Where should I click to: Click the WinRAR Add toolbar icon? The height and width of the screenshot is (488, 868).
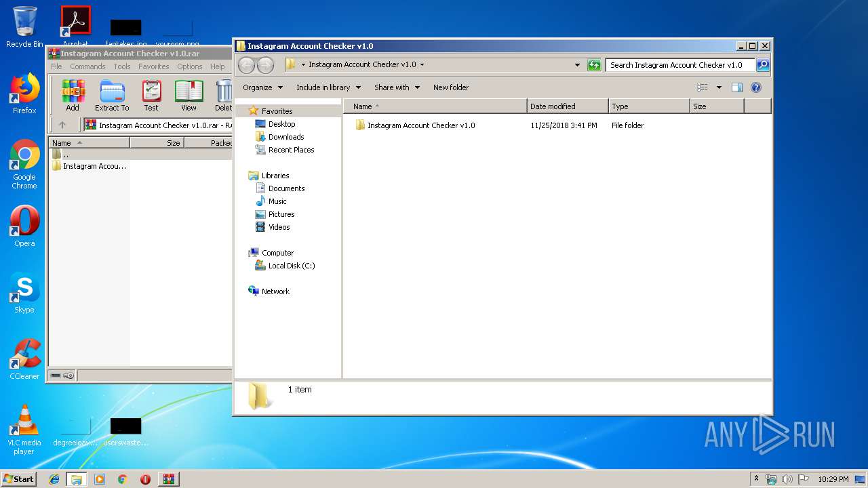point(73,96)
